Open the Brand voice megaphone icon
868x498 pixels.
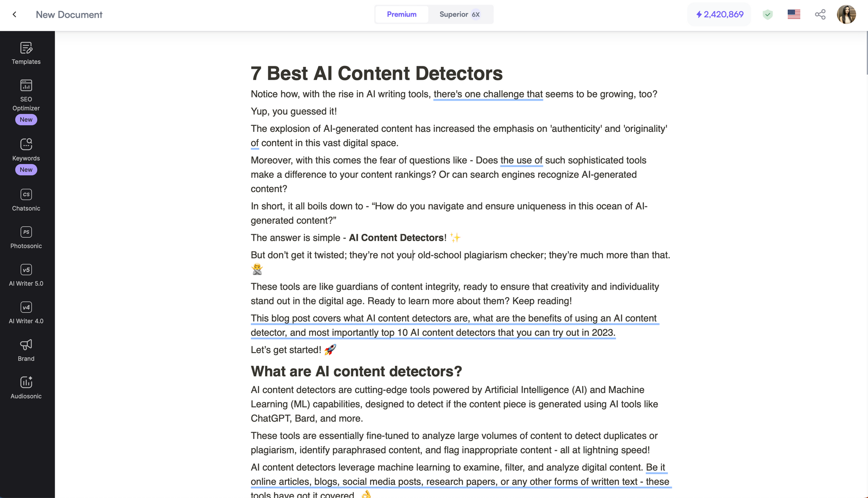click(x=26, y=350)
